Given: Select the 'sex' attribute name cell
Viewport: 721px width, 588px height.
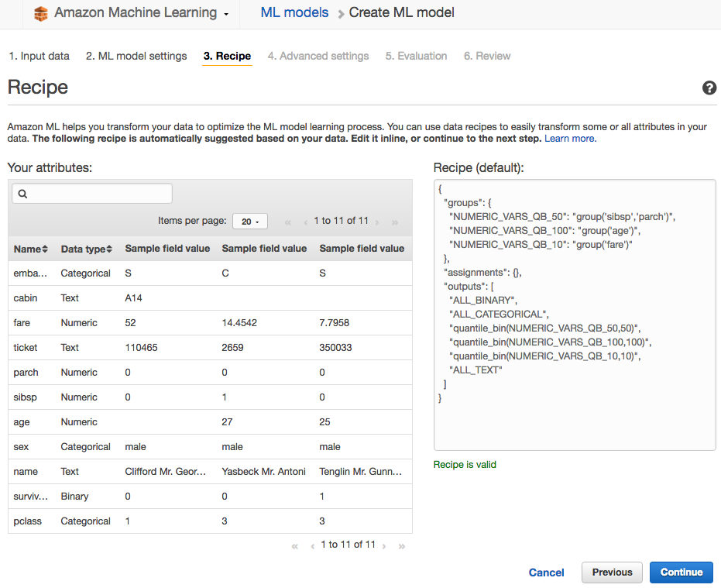Looking at the screenshot, I should 21,447.
